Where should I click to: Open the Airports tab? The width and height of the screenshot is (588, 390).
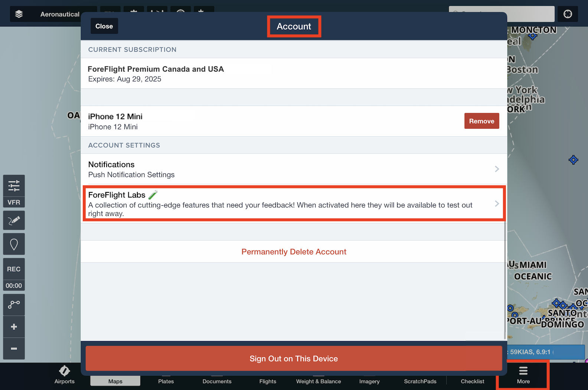(65, 375)
